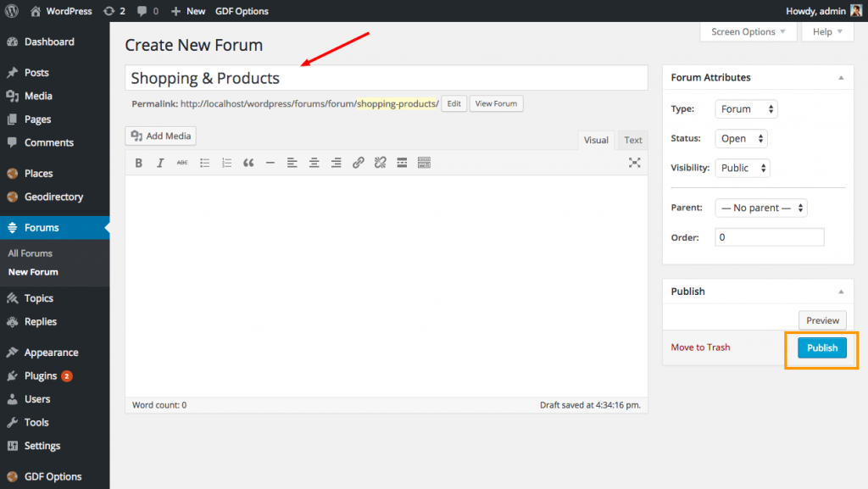
Task: Switch to the Visual editor tab
Action: point(596,140)
